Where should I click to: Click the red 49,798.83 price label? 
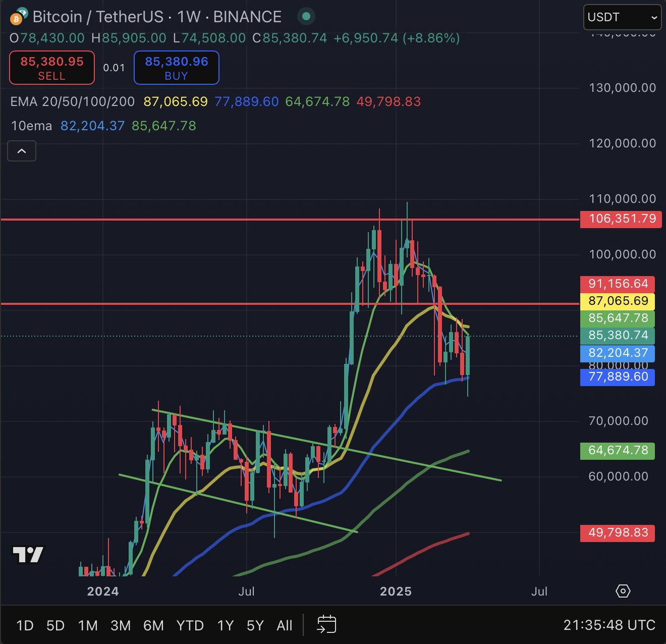(618, 533)
